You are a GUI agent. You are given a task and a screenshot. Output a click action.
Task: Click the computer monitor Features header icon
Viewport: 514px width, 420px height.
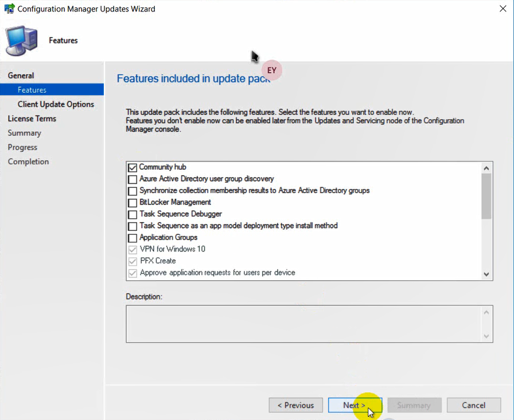point(21,41)
